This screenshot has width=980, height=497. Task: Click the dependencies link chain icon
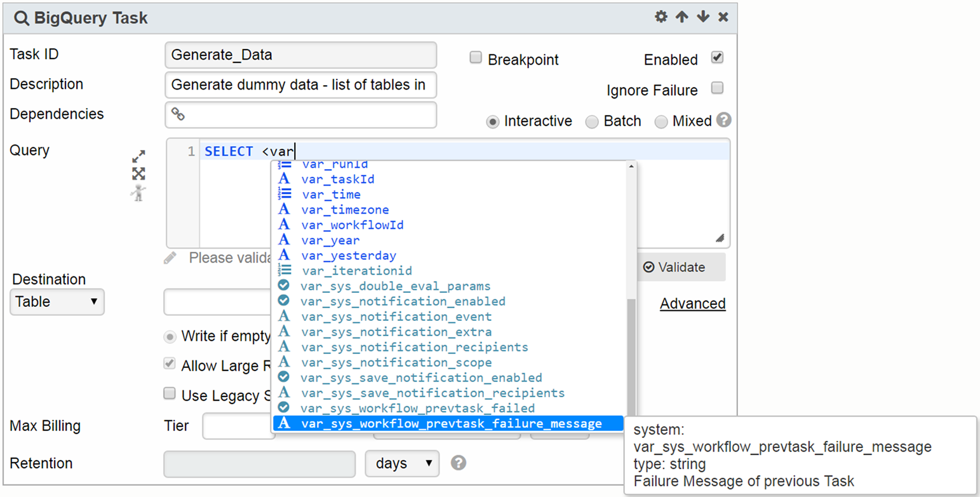(178, 114)
